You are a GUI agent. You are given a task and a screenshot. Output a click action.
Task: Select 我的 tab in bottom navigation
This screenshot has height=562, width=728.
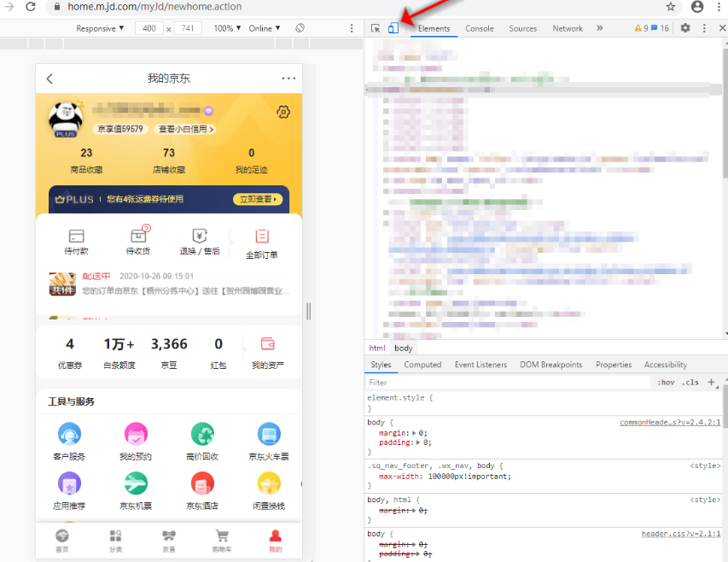tap(276, 541)
